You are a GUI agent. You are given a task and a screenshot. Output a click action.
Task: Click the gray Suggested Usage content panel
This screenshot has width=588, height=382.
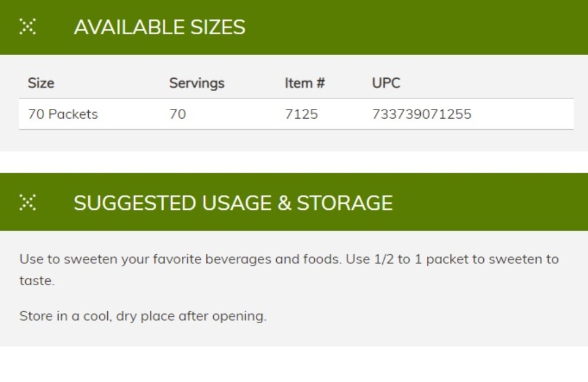coord(294,288)
